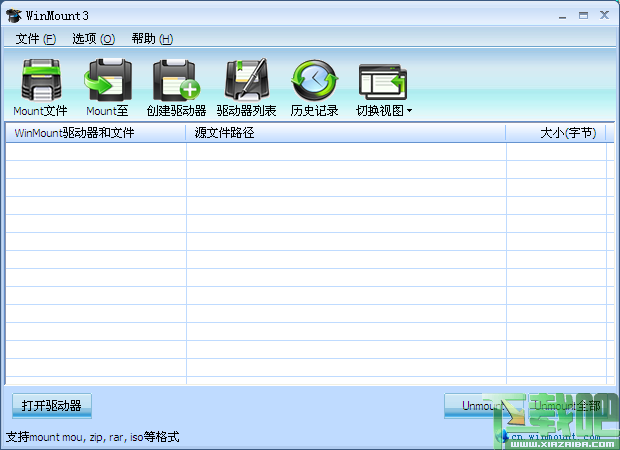Click the Mount文件 toolbar icon

click(41, 80)
